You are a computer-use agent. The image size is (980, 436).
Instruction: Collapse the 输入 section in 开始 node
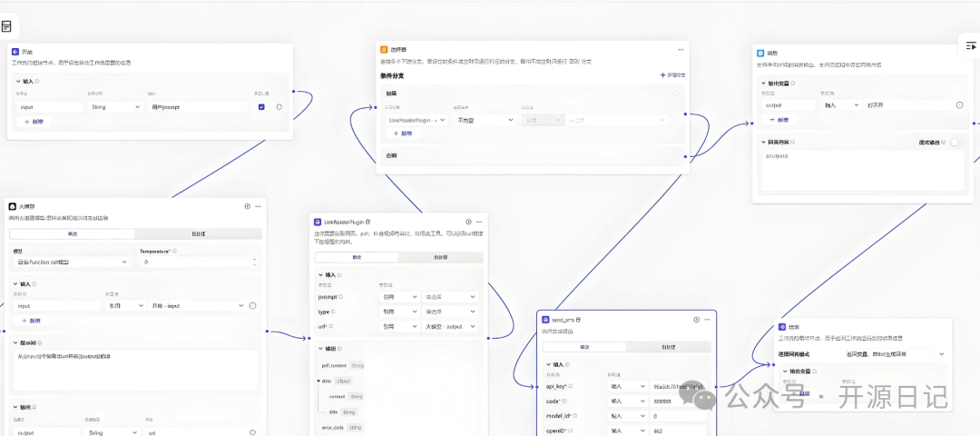pos(17,82)
